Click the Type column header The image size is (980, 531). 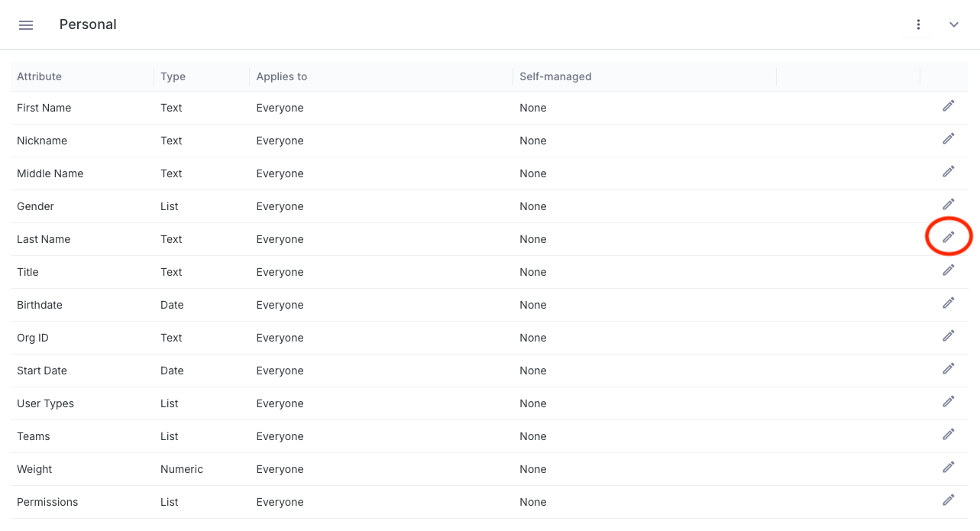coord(173,76)
